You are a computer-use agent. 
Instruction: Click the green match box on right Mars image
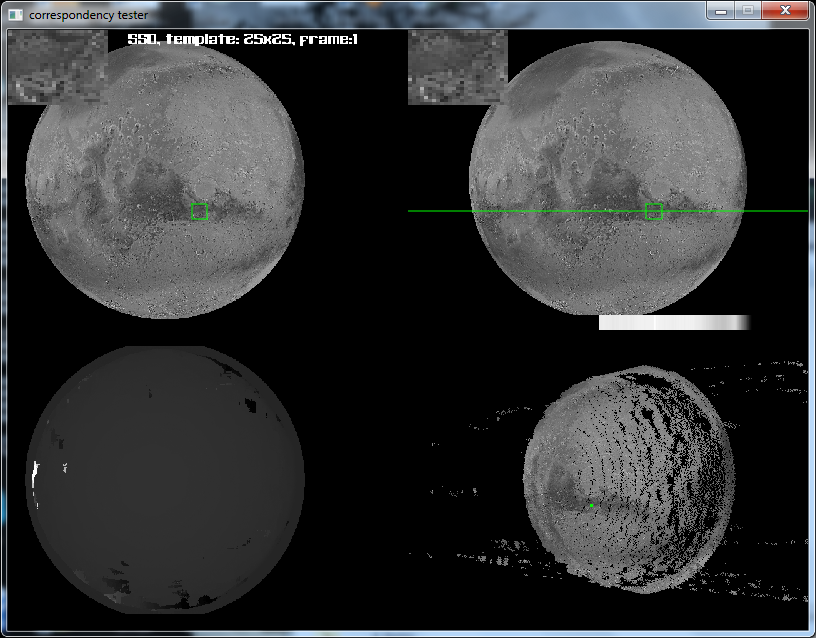(x=654, y=211)
